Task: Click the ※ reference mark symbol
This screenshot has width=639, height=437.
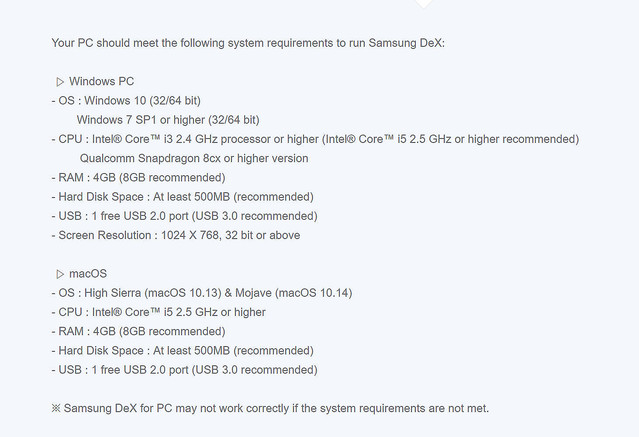Action: pyautogui.click(x=56, y=408)
